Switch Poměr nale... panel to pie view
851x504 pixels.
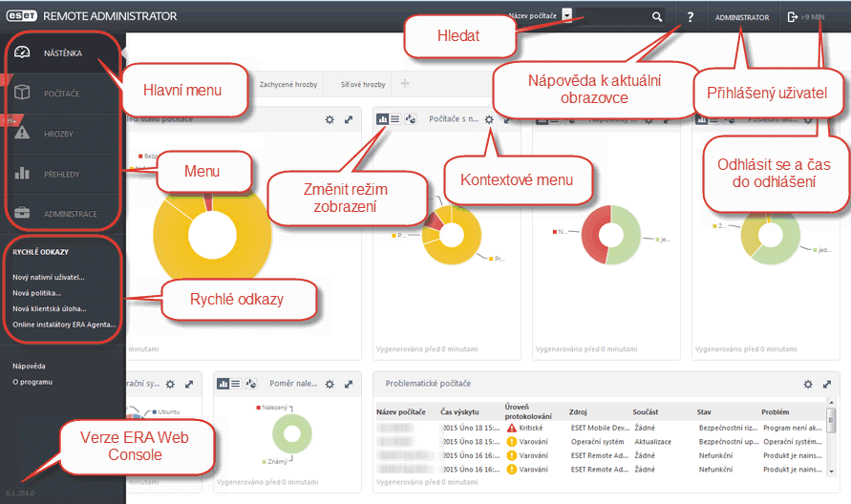[251, 384]
